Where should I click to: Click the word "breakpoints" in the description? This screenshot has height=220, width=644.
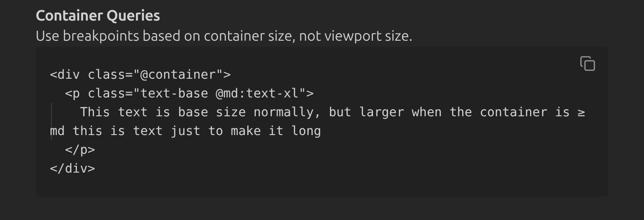click(x=101, y=36)
